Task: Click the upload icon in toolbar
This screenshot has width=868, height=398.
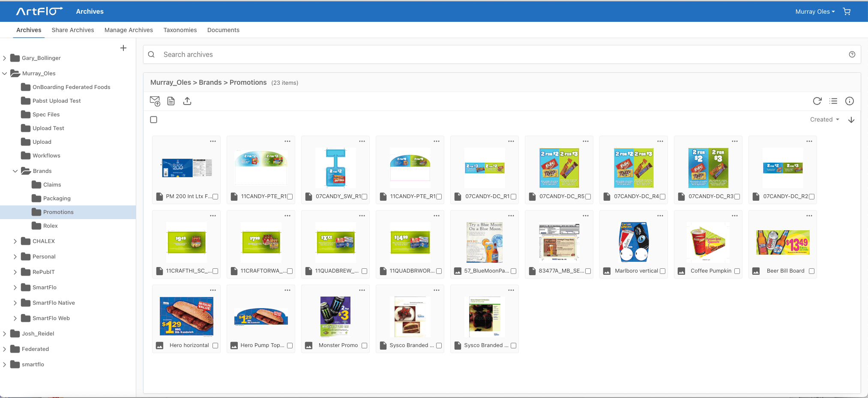Action: [x=187, y=101]
